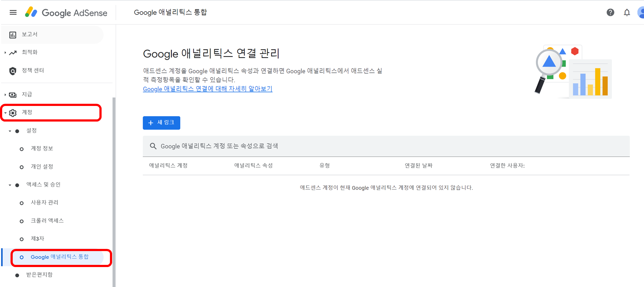Click the search magnifier icon

coord(153,146)
